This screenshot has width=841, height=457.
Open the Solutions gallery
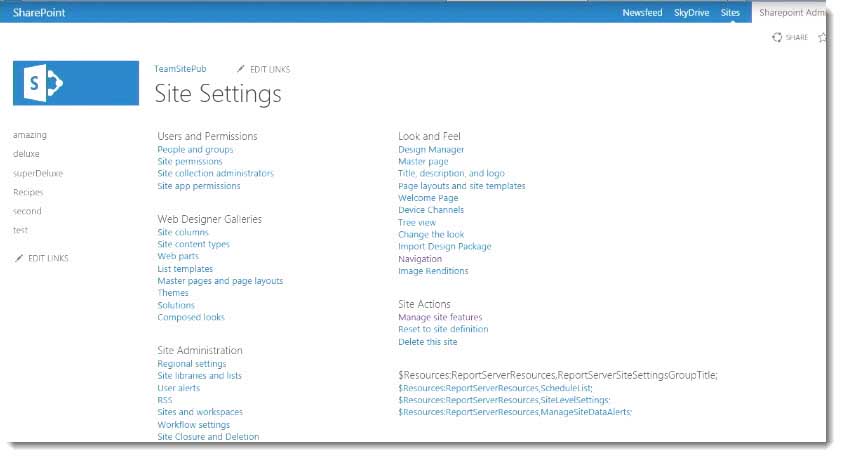[176, 305]
